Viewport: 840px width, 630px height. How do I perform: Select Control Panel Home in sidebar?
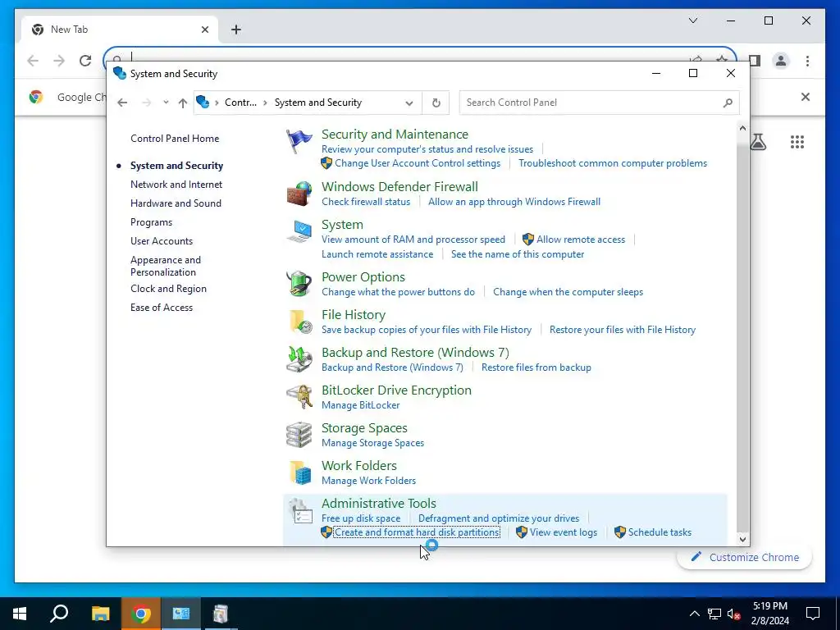coord(175,138)
